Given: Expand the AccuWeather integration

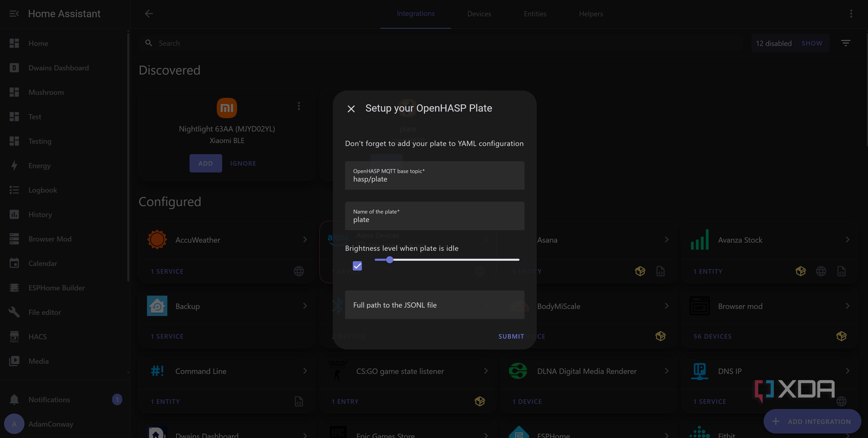Looking at the screenshot, I should (x=305, y=240).
